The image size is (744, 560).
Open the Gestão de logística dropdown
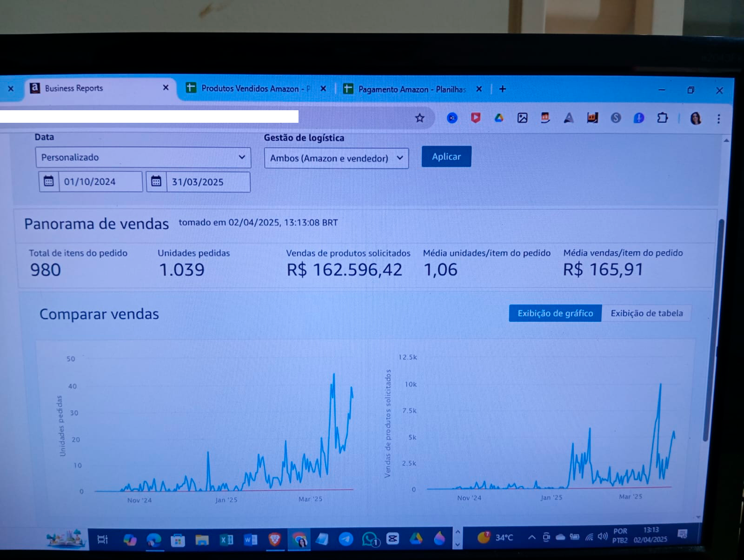(x=336, y=158)
